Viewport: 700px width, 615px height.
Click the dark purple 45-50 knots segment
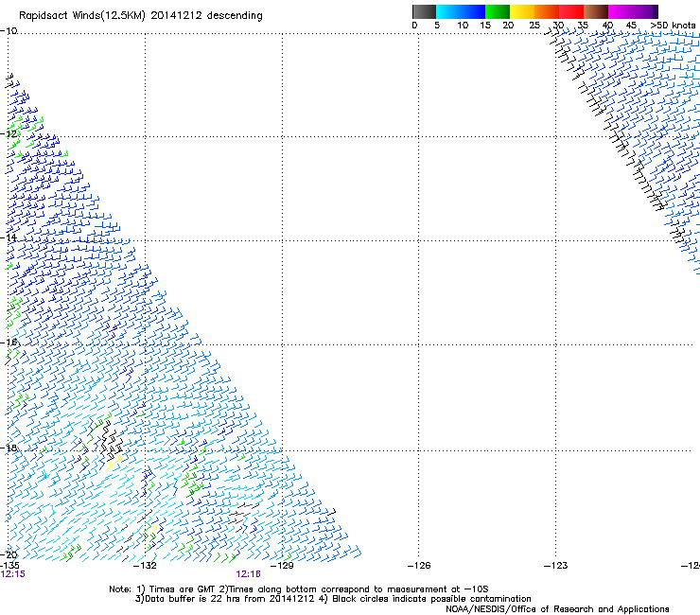pyautogui.click(x=645, y=11)
